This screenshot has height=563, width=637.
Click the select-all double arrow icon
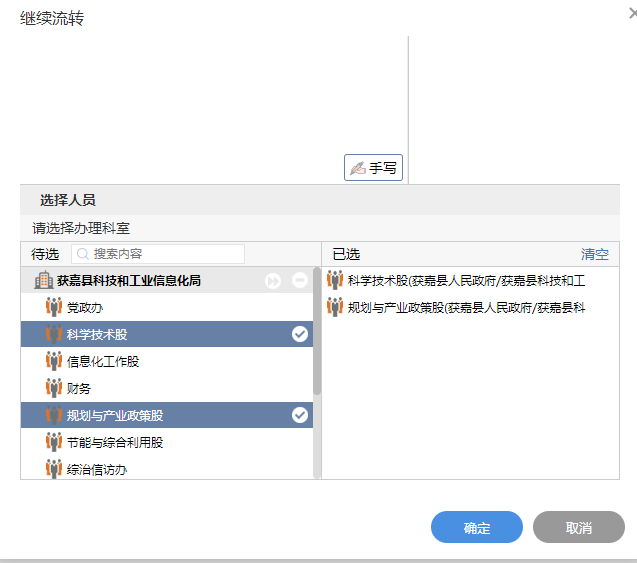point(273,281)
